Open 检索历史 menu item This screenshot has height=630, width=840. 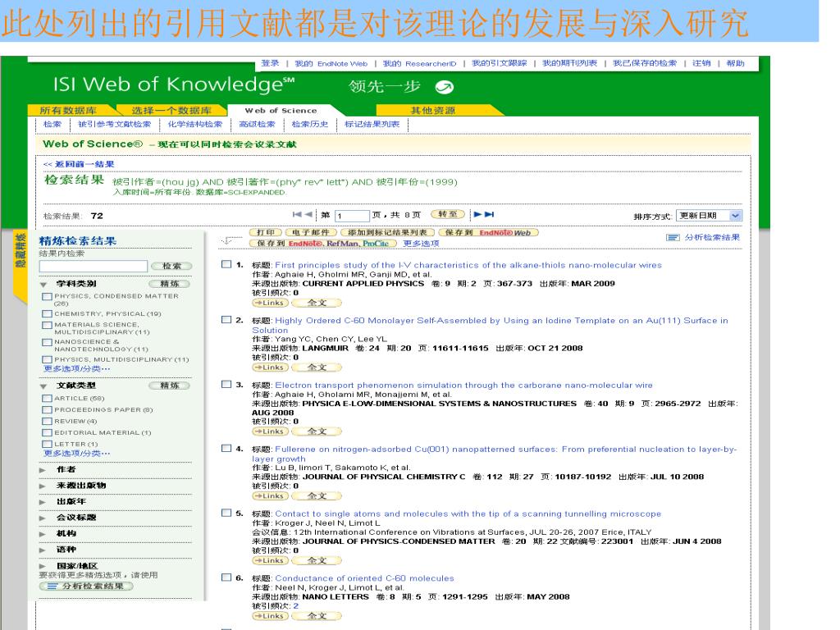coord(309,125)
